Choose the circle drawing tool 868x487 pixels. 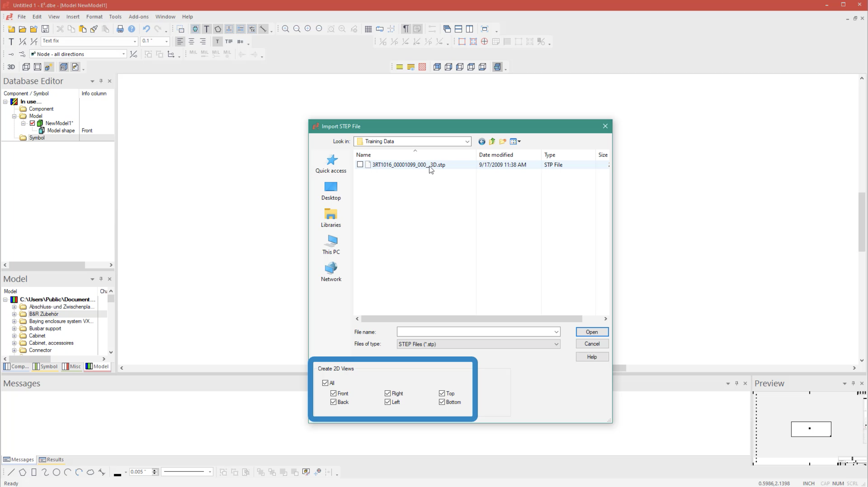coord(56,472)
